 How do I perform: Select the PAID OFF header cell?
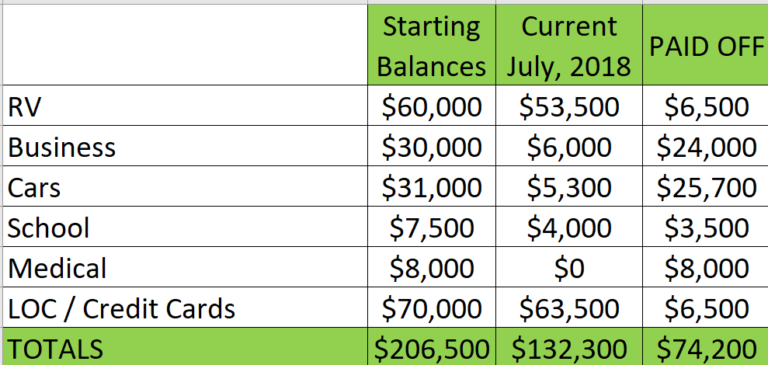coord(705,45)
